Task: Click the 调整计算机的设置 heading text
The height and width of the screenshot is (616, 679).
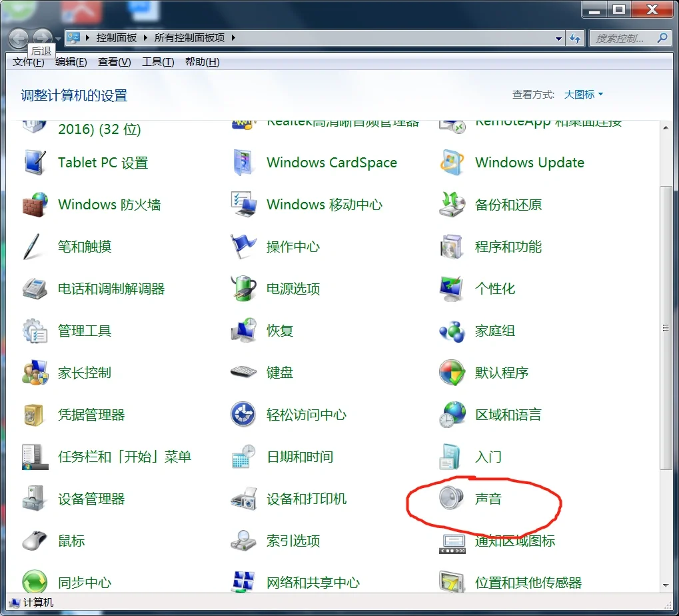Action: pos(74,95)
